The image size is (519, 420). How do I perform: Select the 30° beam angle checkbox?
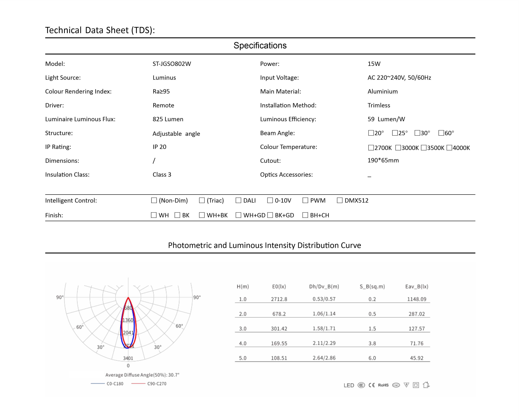point(417,133)
